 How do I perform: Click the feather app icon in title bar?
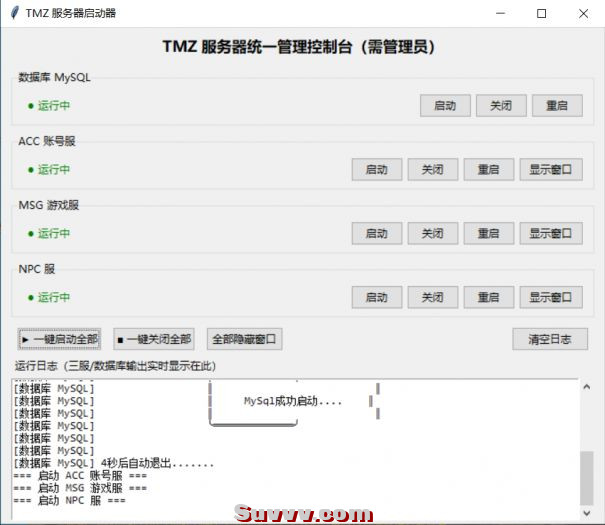pyautogui.click(x=14, y=13)
